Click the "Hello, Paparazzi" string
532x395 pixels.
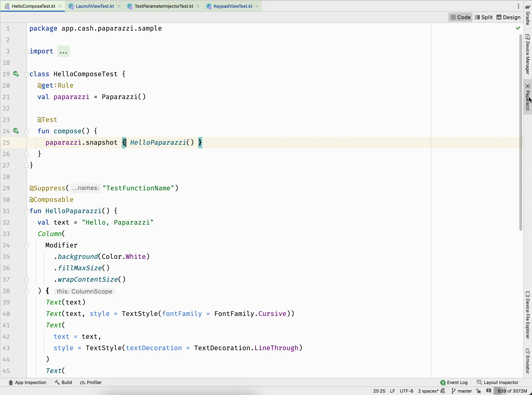click(x=117, y=222)
